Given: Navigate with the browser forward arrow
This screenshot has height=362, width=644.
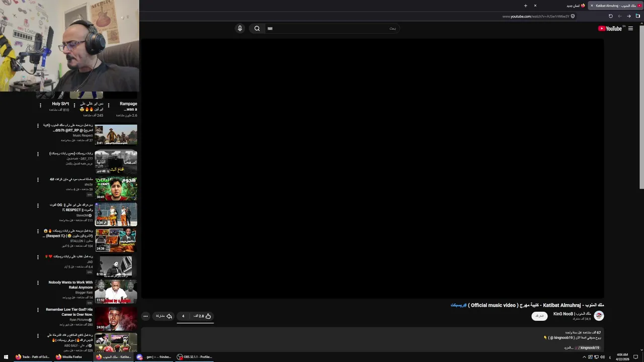Looking at the screenshot, I should [629, 16].
